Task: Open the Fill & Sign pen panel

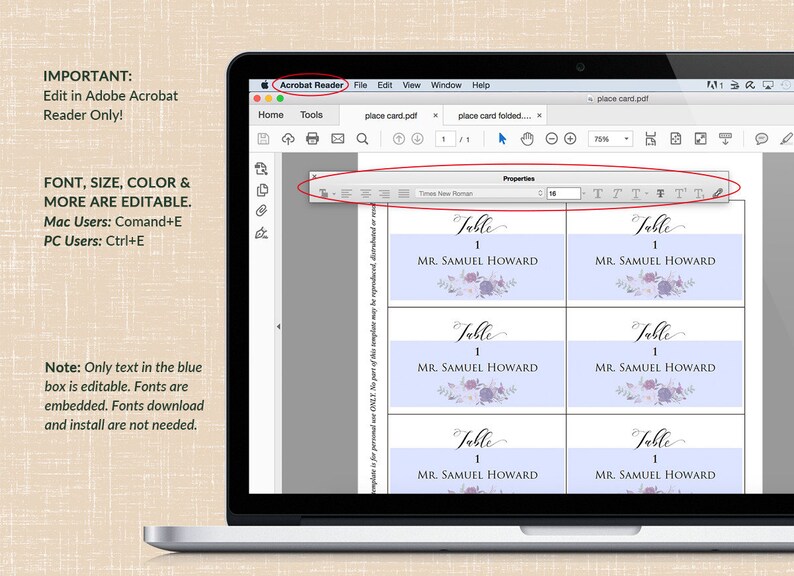Action: click(x=261, y=233)
